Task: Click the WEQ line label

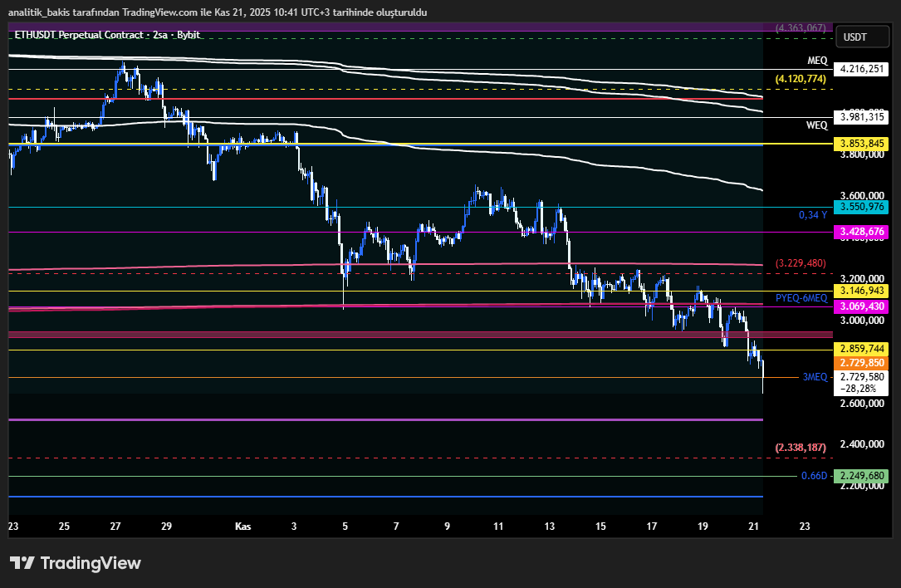Action: click(x=816, y=125)
